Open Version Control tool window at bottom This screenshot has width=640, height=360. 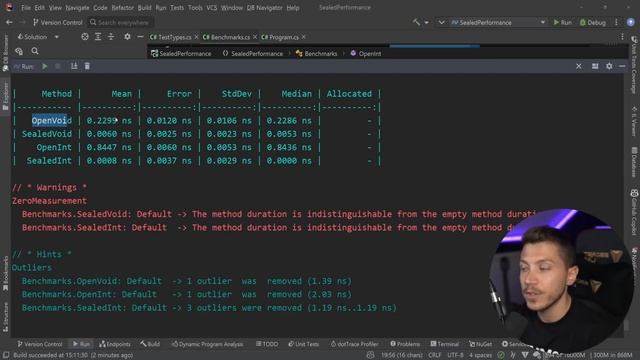[x=40, y=344]
